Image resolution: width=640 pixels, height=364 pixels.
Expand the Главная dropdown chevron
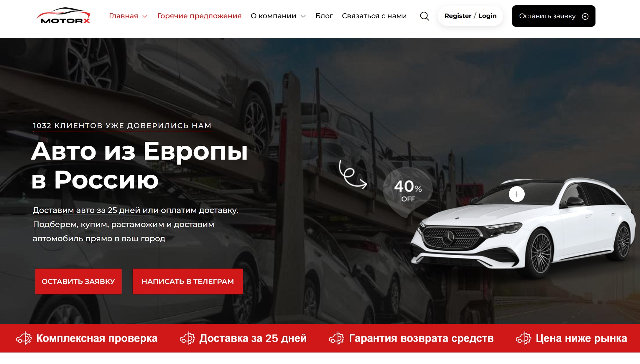click(145, 16)
